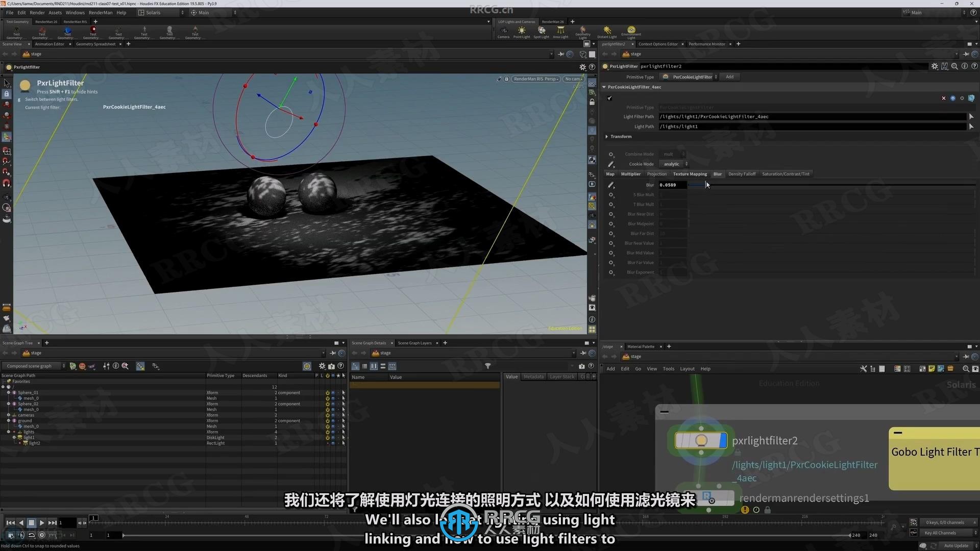Viewport: 980px width, 551px height.
Task: Click scene graph tree info icon
Action: 116,366
